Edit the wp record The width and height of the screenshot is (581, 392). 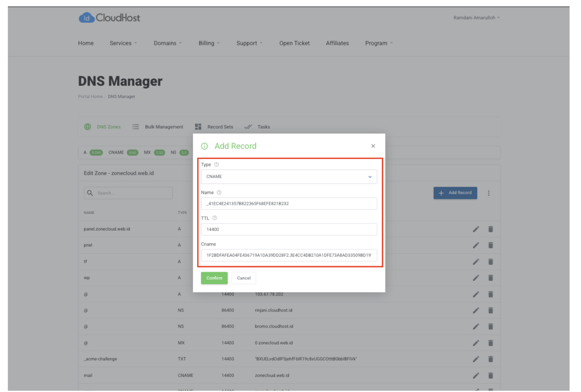point(476,278)
